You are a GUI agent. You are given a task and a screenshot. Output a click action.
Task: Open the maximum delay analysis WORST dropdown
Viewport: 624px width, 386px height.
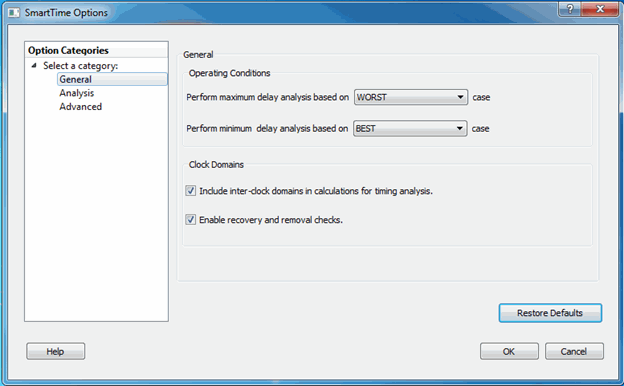coord(411,97)
